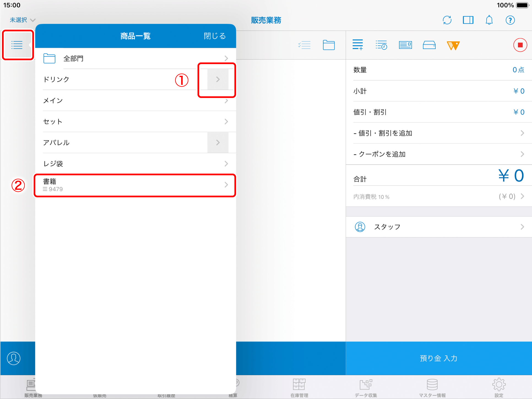Select the 全部門 folder row
The height and width of the screenshot is (399, 532).
click(135, 58)
